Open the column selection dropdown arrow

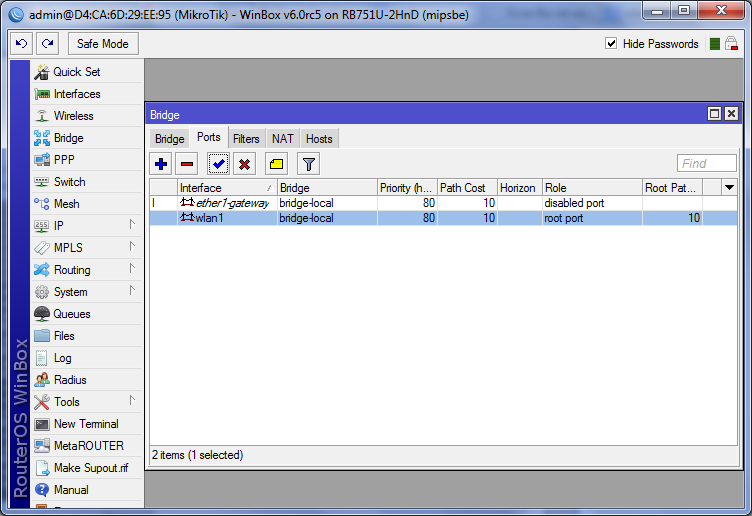pyautogui.click(x=729, y=188)
